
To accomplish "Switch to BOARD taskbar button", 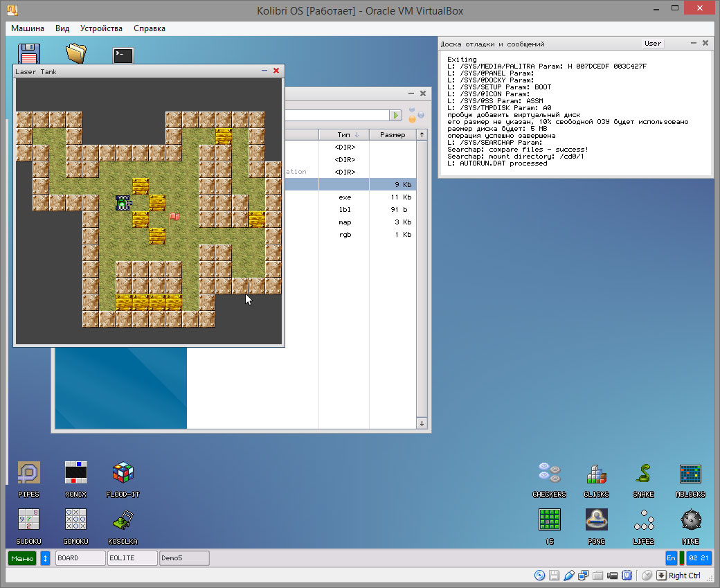I will [x=80, y=558].
